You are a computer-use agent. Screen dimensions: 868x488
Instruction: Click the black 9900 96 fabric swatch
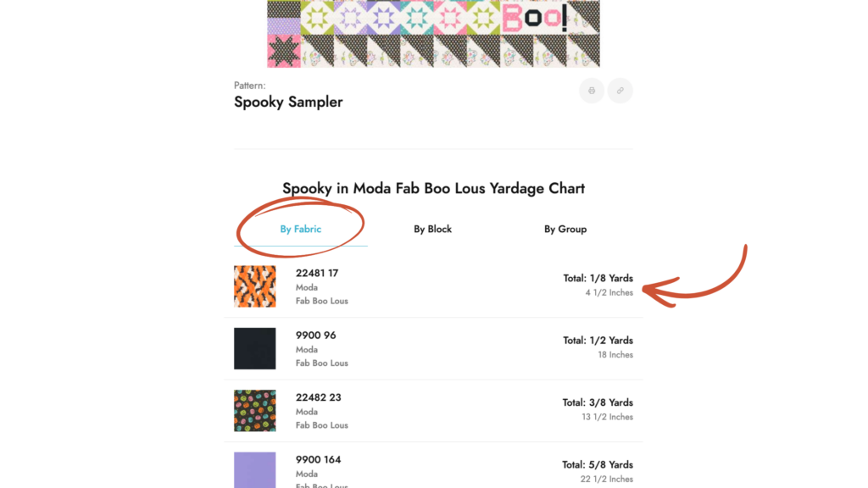pyautogui.click(x=255, y=348)
